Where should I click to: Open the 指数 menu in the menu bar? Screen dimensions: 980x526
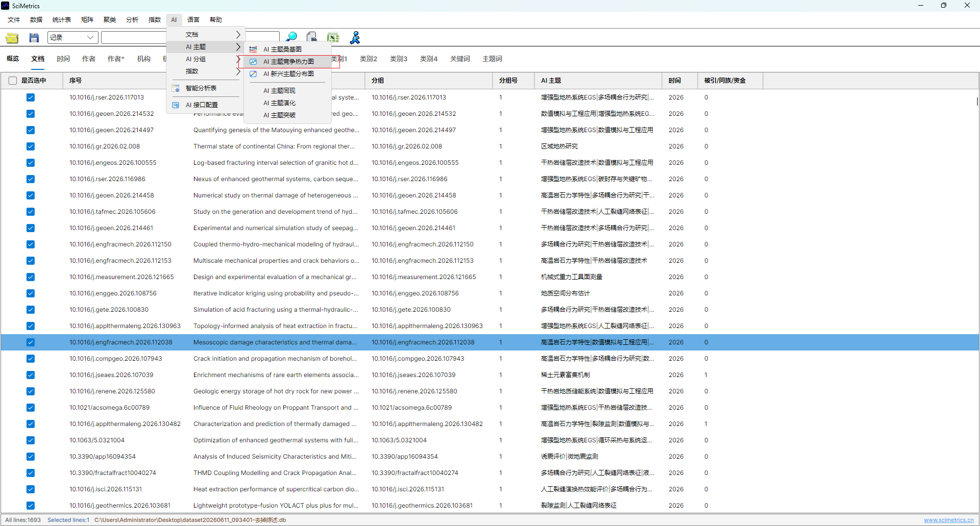[155, 20]
